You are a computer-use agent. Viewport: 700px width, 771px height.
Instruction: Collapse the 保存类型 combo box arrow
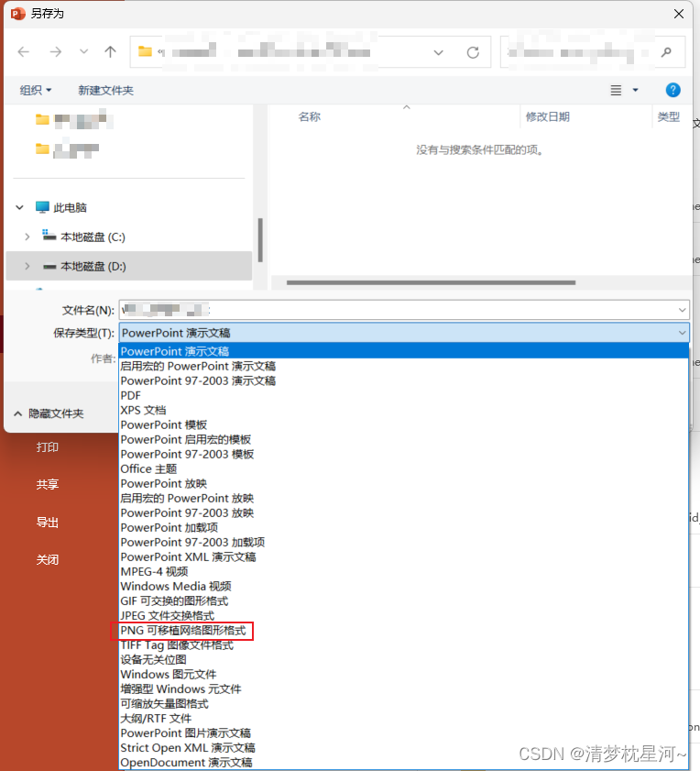(x=683, y=333)
